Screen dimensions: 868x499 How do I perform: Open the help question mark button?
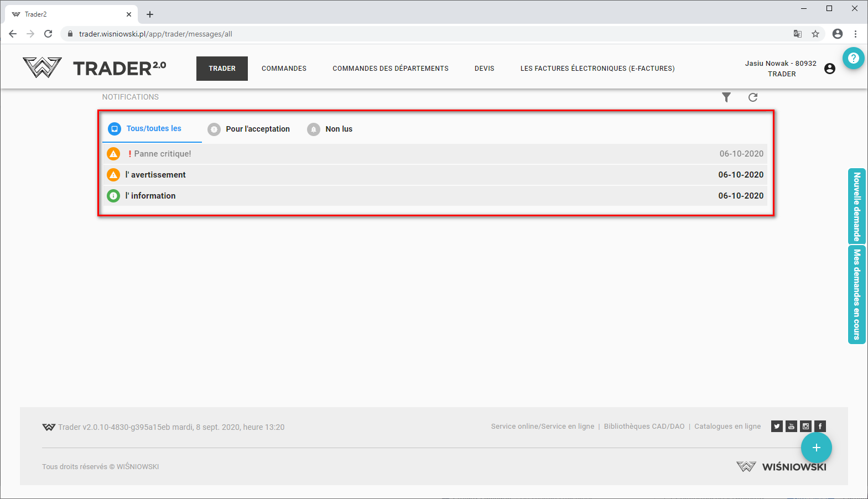coord(854,58)
